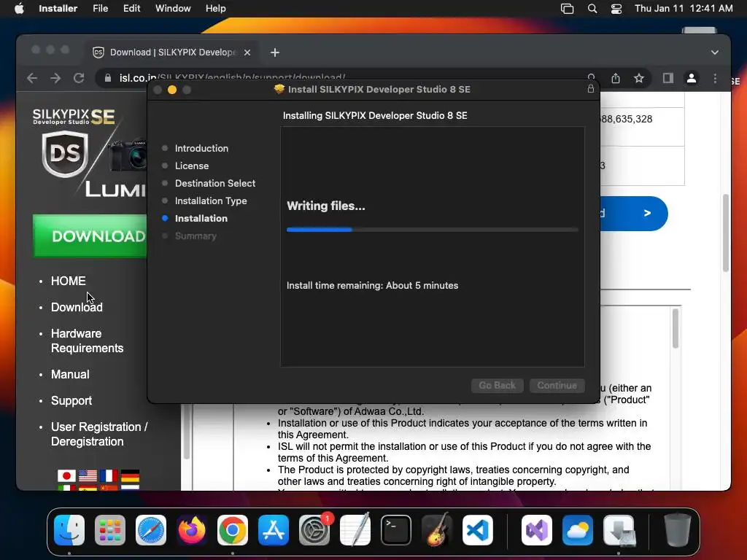Viewport: 747px width, 560px height.
Task: Click the webpage vertical scrollbar
Action: click(726, 233)
